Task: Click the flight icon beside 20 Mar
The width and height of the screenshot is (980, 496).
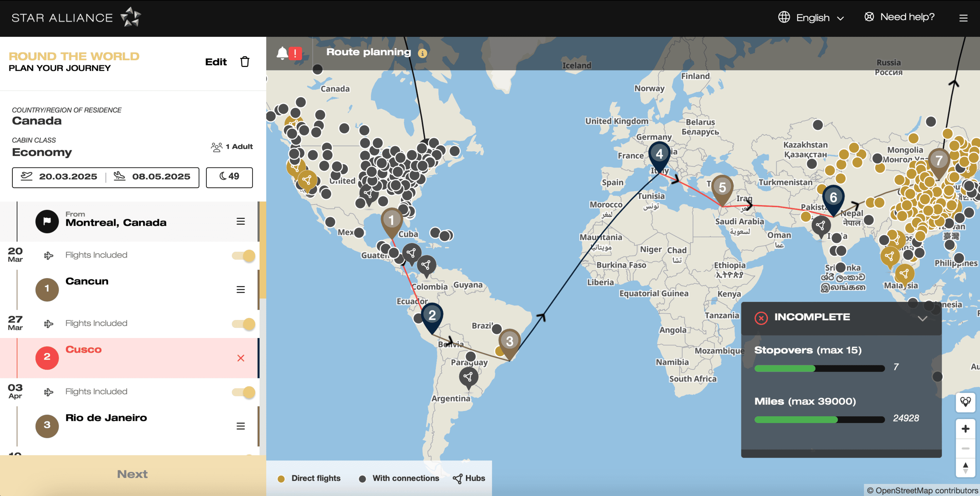Action: pyautogui.click(x=48, y=255)
